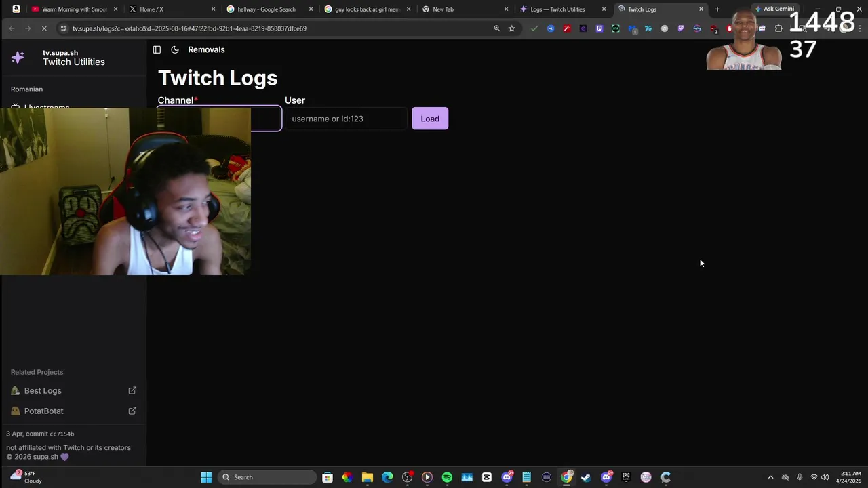The height and width of the screenshot is (488, 868).
Task: Open Spotify from taskbar
Action: click(447, 477)
